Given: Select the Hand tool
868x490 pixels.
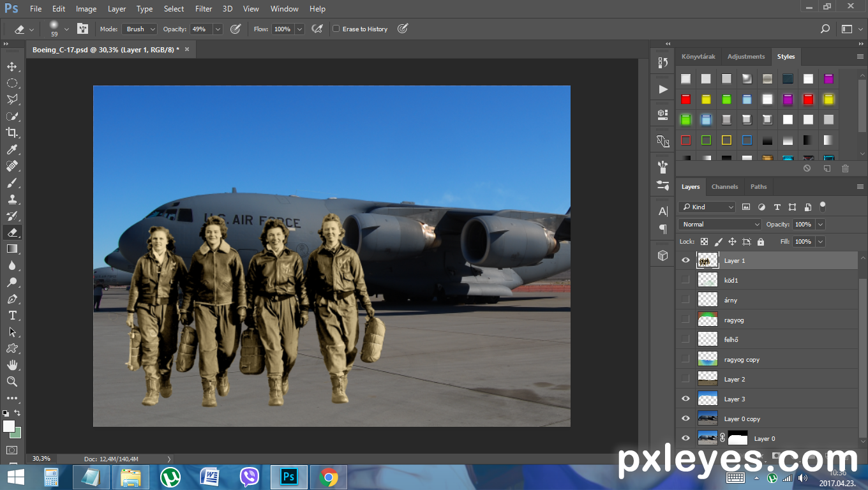Looking at the screenshot, I should [11, 365].
